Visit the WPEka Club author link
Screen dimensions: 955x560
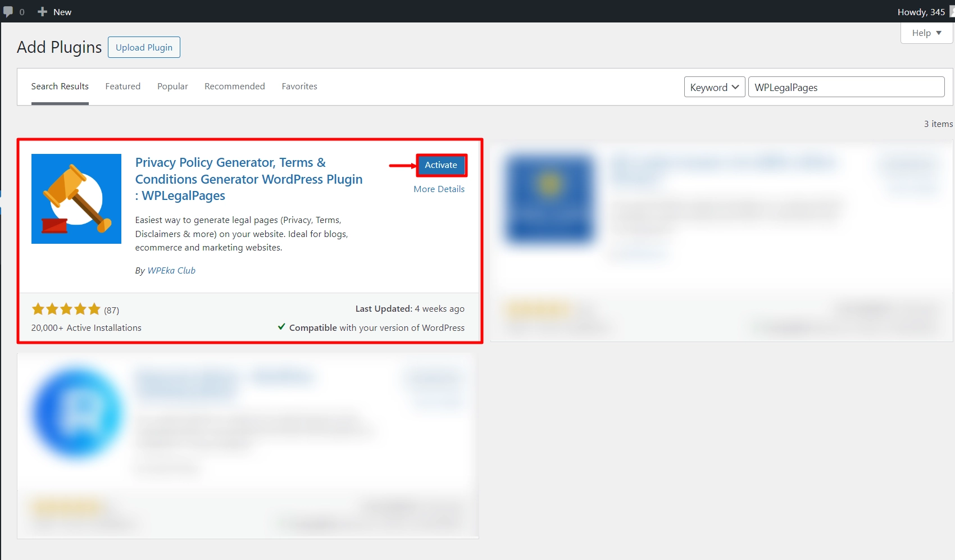pyautogui.click(x=171, y=270)
